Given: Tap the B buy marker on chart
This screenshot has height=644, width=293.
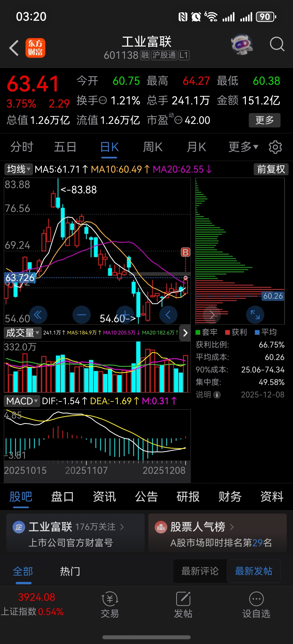Looking at the screenshot, I should 185,252.
